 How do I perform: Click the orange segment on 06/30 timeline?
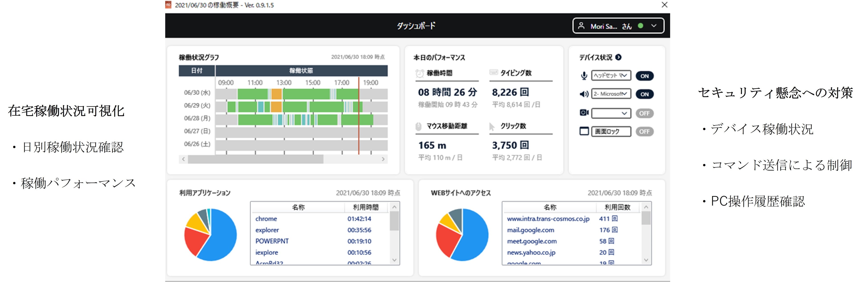pyautogui.click(x=276, y=94)
